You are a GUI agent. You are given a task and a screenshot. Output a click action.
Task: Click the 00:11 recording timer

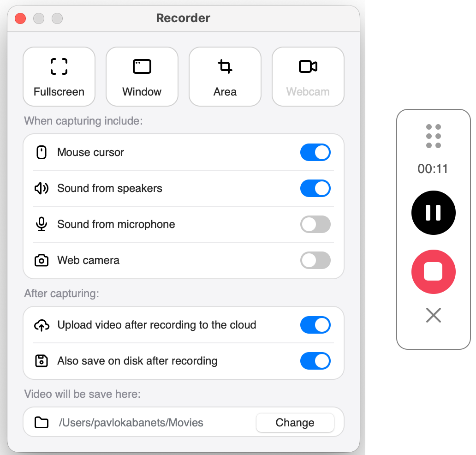433,168
